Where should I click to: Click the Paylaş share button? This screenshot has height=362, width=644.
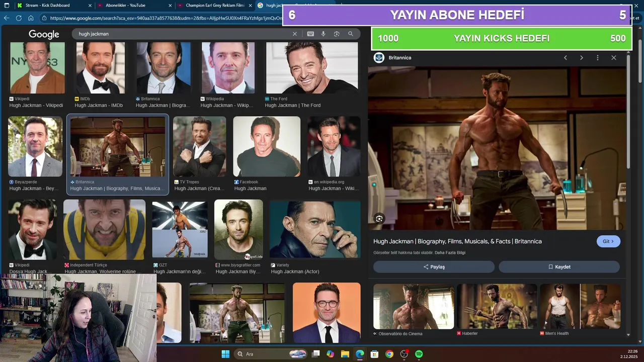434,267
